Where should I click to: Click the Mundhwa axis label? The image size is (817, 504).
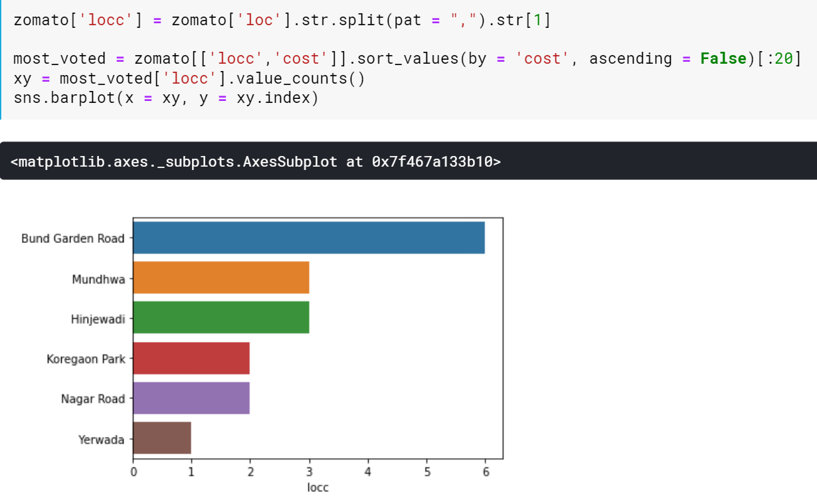coord(98,279)
